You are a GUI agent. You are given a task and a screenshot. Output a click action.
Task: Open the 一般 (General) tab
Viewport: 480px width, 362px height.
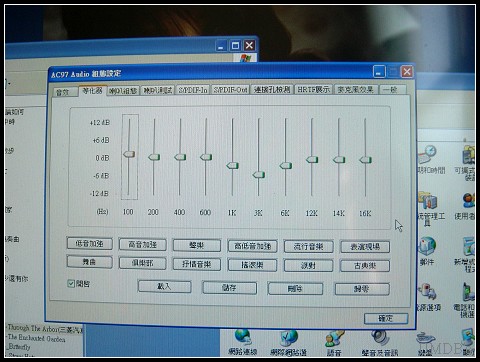click(x=392, y=90)
